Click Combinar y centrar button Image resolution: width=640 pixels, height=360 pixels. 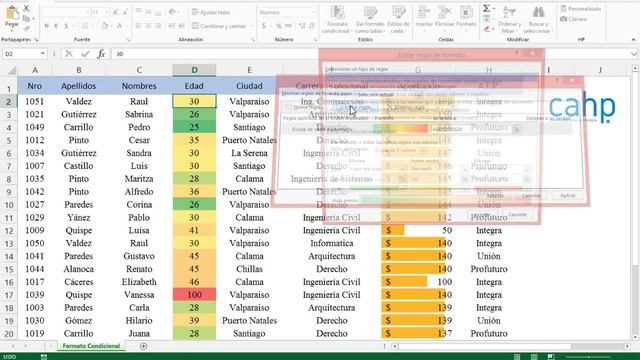tap(219, 26)
